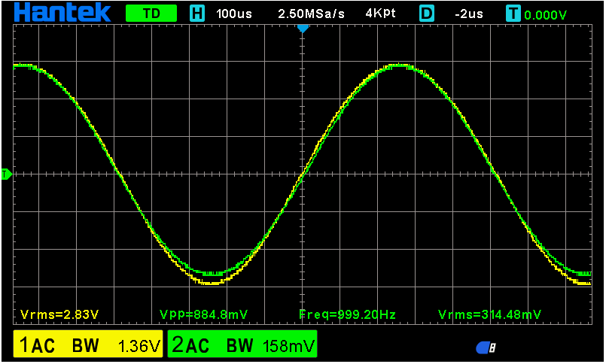Click the 4Kpt memory depth value

coord(380,14)
